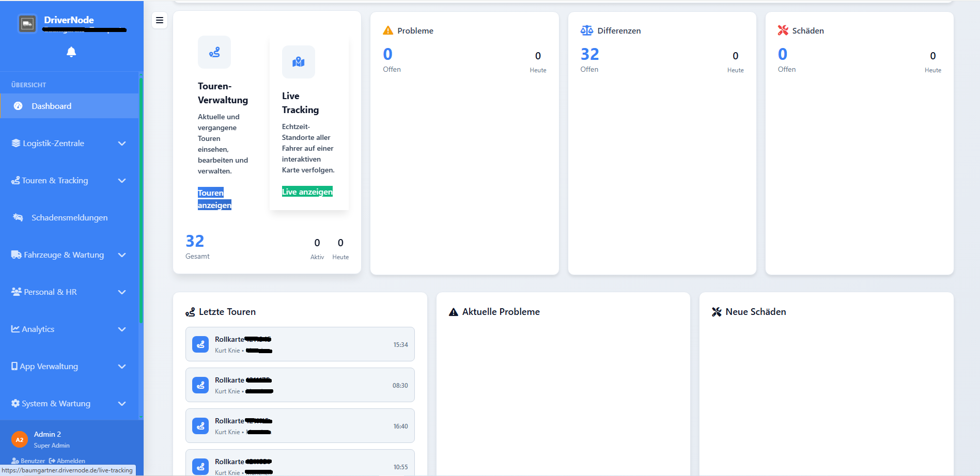Open the Rollkarte tour from 15:34
Viewport: 980px width, 476px height.
300,344
